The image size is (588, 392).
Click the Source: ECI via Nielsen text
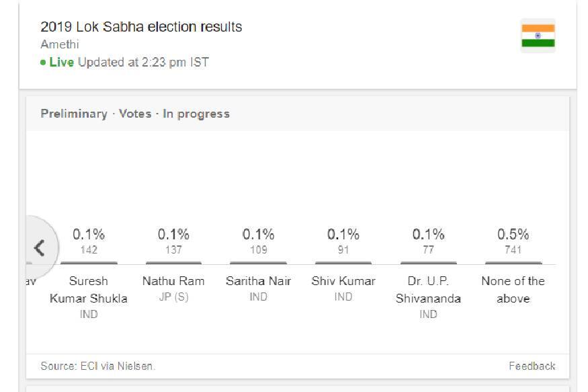coord(97,366)
